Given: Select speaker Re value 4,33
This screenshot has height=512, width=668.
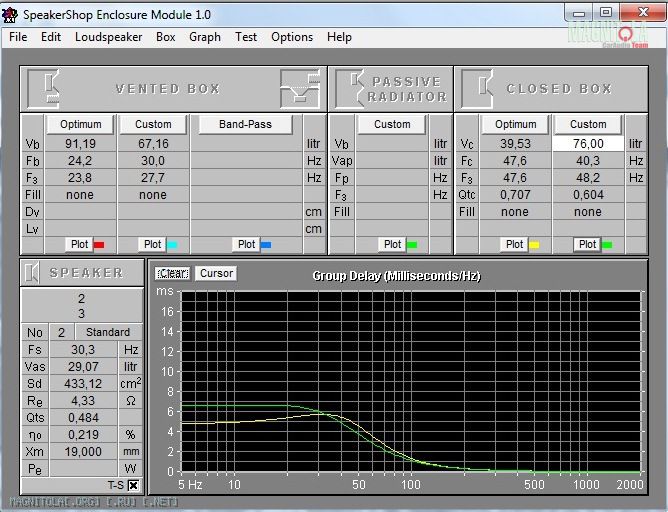Looking at the screenshot, I should pyautogui.click(x=83, y=401).
